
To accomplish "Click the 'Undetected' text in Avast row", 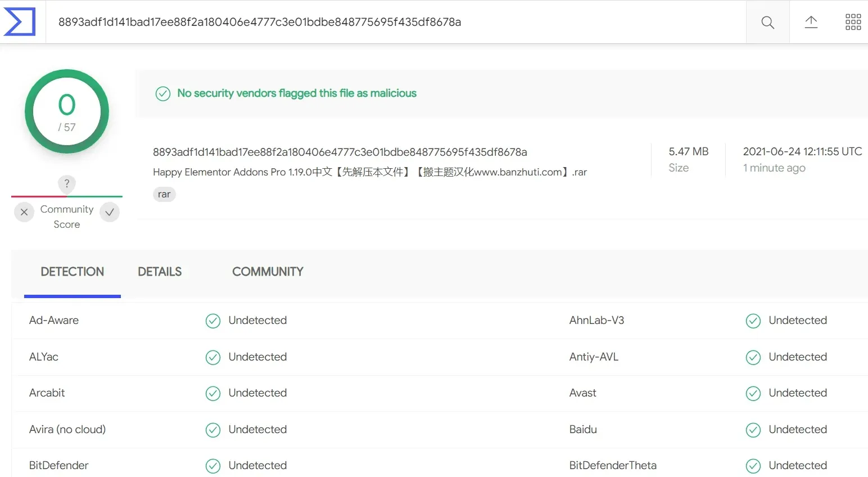I will coord(798,393).
